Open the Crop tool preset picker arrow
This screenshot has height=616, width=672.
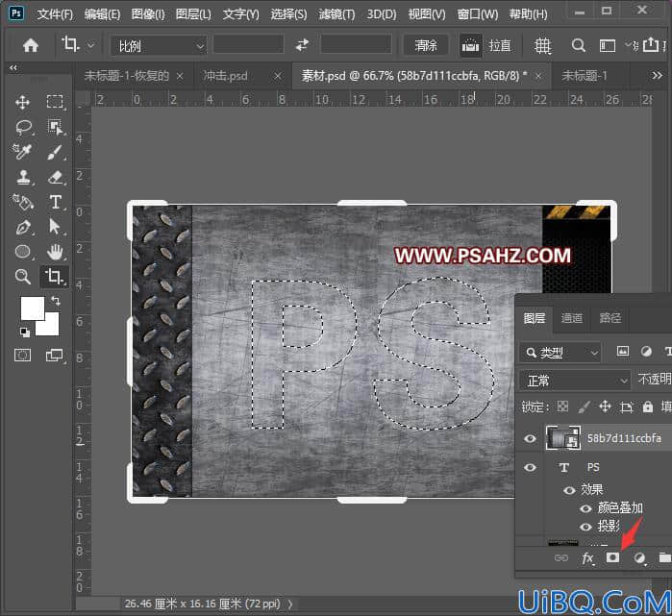click(91, 44)
